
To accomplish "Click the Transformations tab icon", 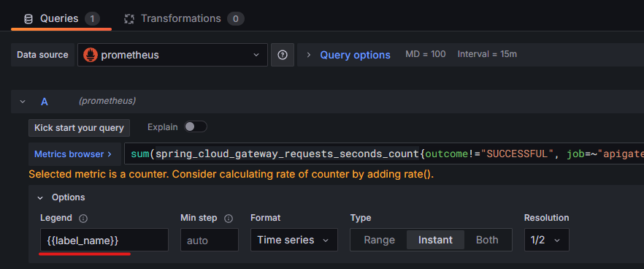I will pos(129,19).
